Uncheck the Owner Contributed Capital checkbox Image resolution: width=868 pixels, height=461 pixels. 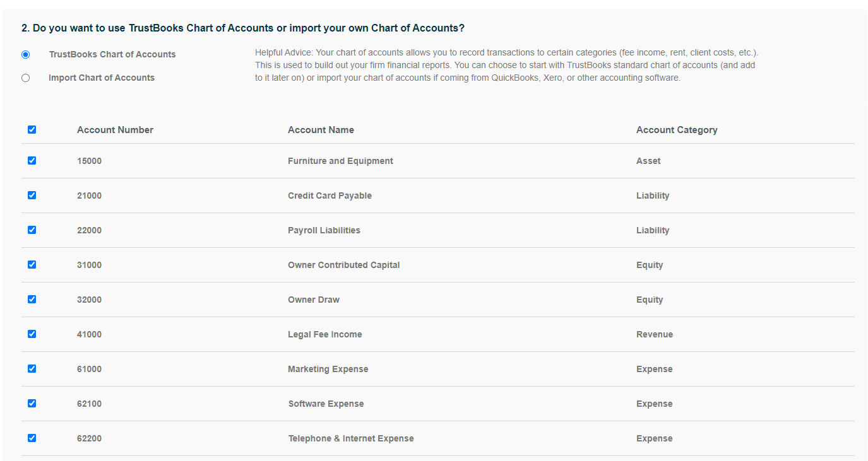pos(32,264)
